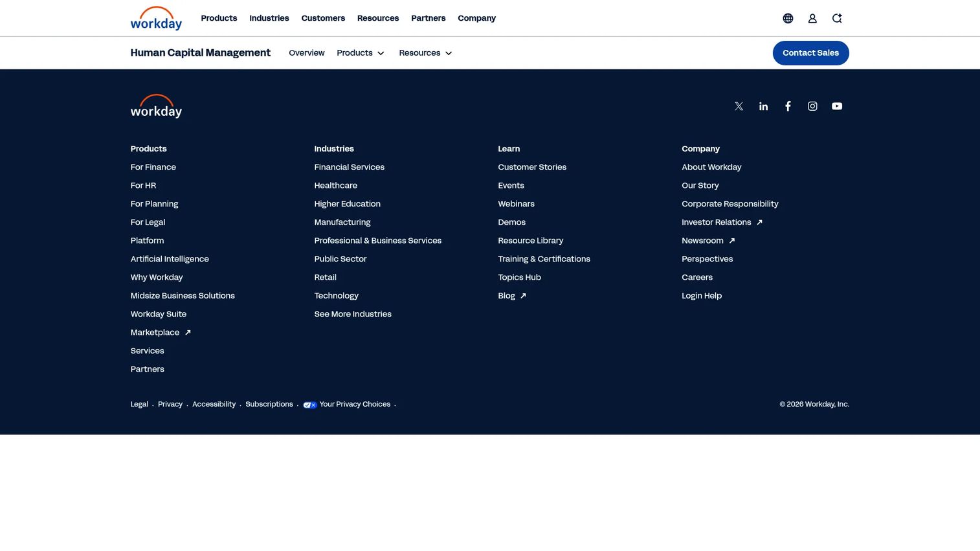
Task: Visit Workday's LinkedIn page
Action: coord(763,106)
